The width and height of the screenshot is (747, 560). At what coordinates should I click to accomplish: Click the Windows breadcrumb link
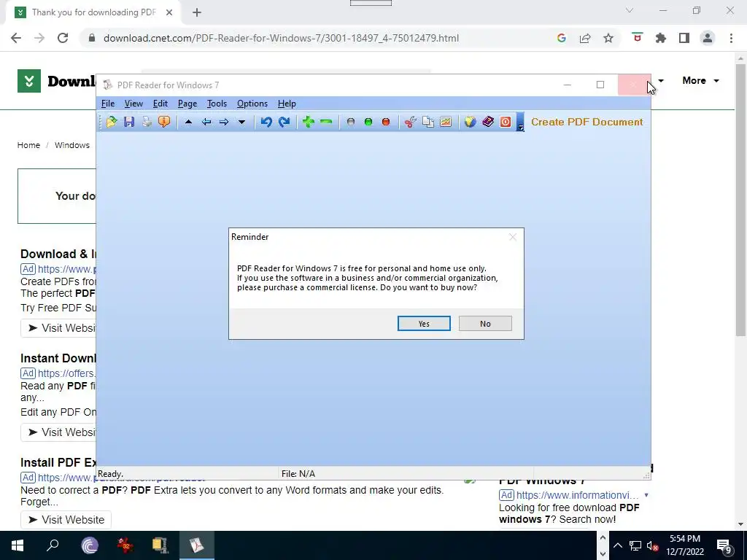pos(72,145)
